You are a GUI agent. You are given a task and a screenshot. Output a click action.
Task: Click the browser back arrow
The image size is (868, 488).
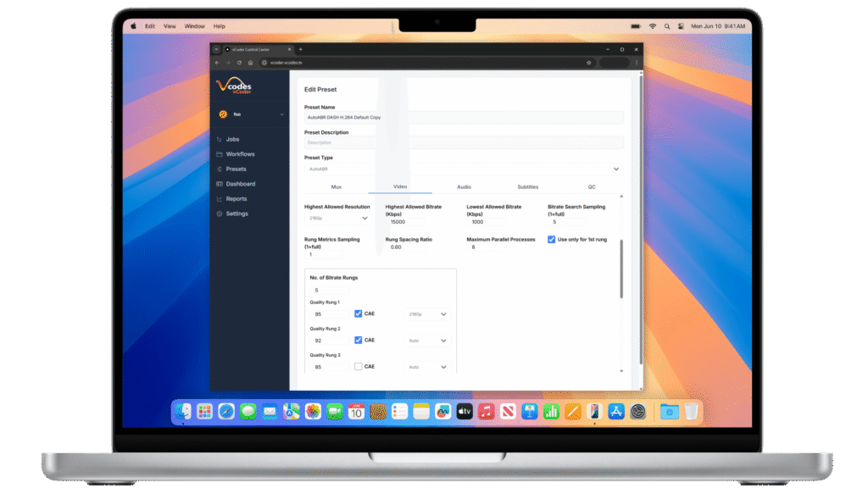click(217, 63)
